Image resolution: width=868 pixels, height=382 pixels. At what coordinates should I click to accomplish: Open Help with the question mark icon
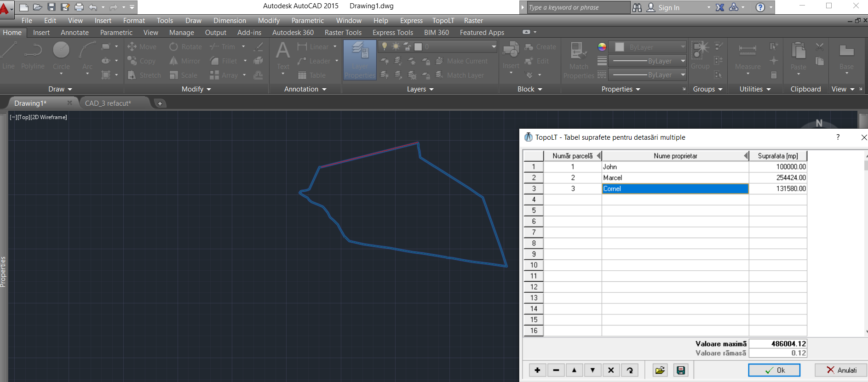coord(760,7)
